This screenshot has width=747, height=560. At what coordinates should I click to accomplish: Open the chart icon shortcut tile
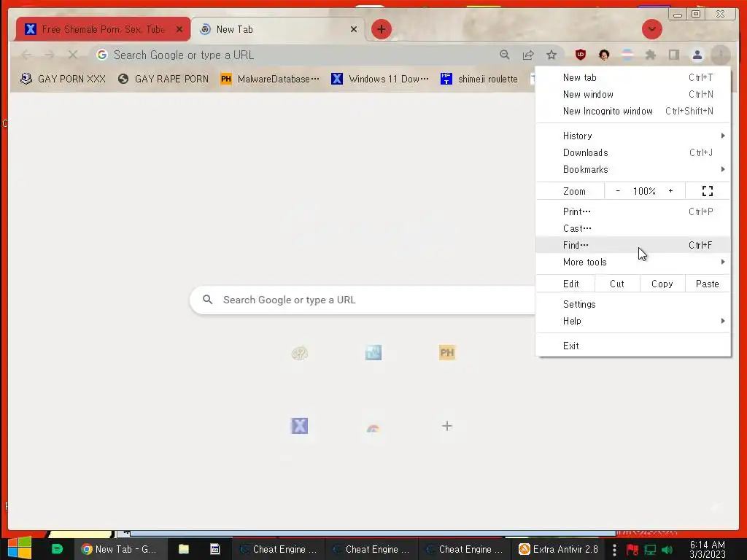[x=373, y=353]
